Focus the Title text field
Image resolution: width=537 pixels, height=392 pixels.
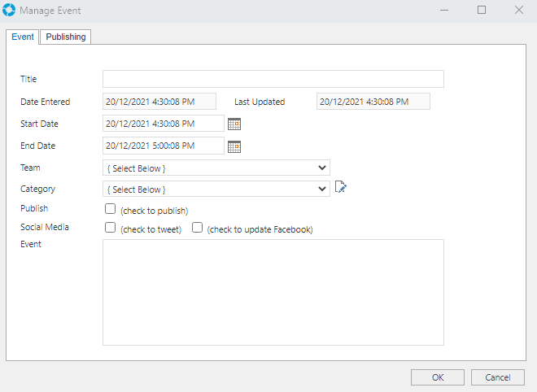tap(273, 79)
